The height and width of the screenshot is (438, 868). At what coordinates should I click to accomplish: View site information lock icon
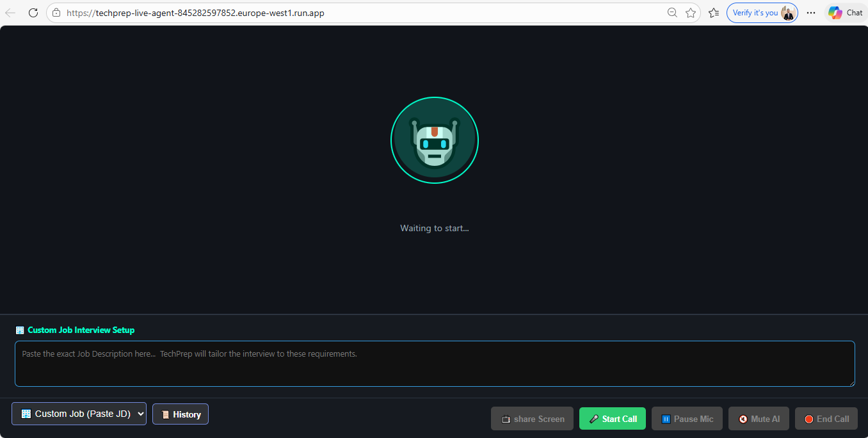point(56,13)
